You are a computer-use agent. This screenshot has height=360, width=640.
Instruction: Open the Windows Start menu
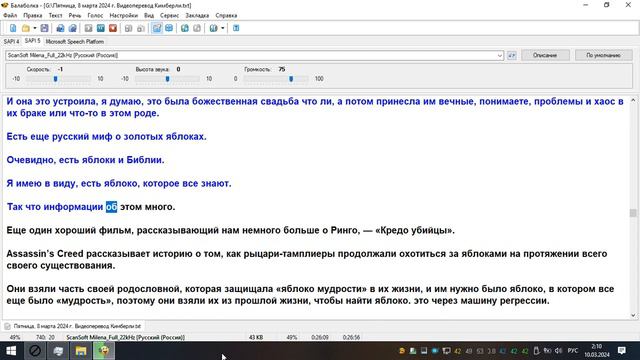[11, 351]
